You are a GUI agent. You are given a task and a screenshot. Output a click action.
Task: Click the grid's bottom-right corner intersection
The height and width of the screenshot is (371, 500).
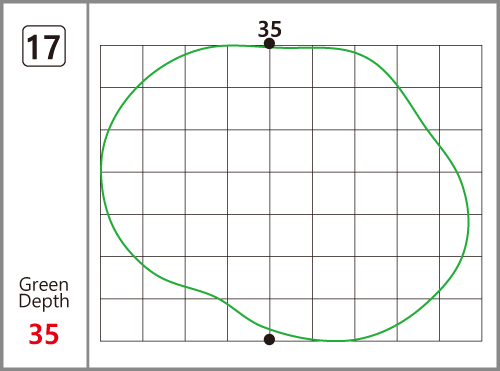click(x=482, y=341)
